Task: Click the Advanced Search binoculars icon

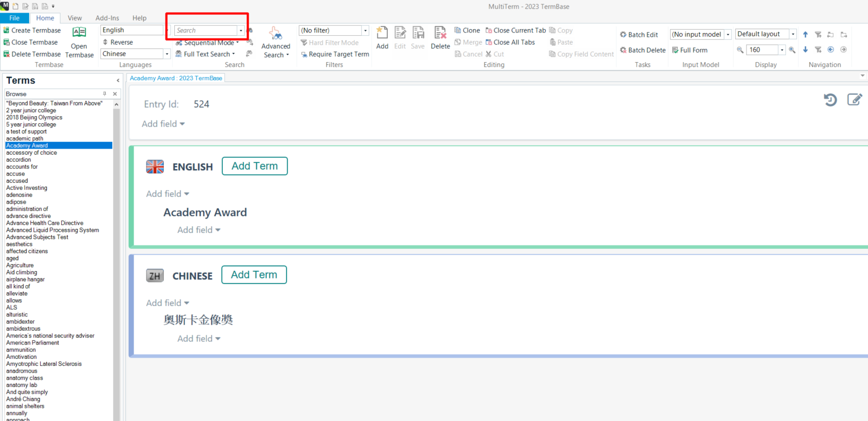Action: coord(276,33)
